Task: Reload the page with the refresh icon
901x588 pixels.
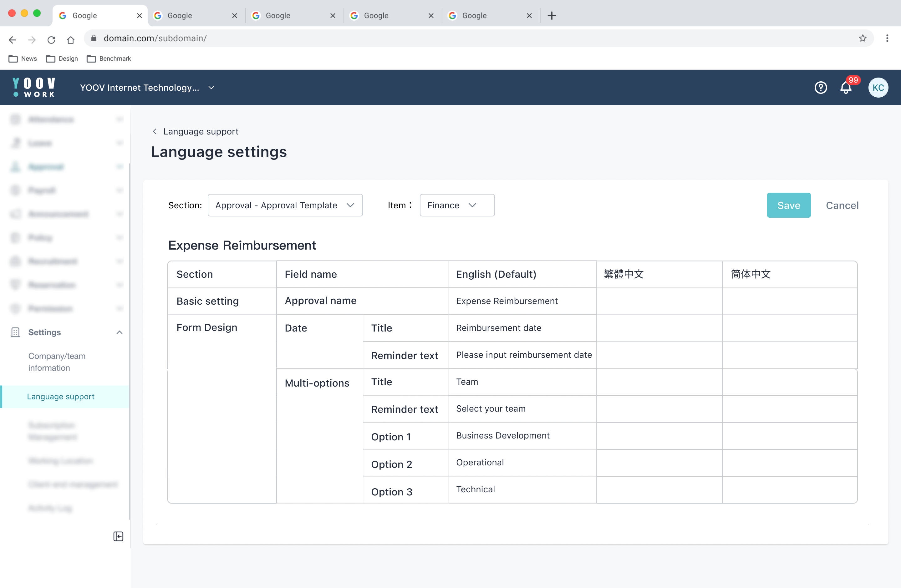Action: point(51,39)
